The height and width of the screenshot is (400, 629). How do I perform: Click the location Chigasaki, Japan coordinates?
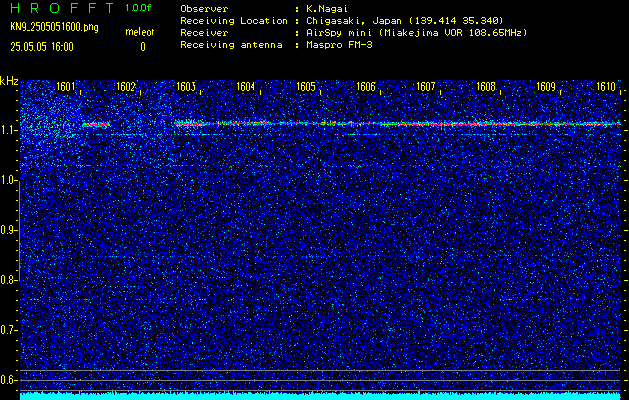click(x=404, y=21)
